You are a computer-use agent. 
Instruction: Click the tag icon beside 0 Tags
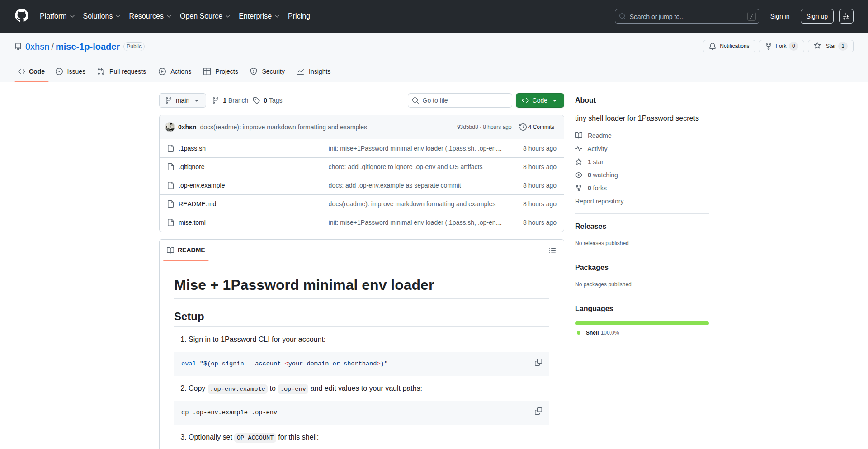[256, 100]
